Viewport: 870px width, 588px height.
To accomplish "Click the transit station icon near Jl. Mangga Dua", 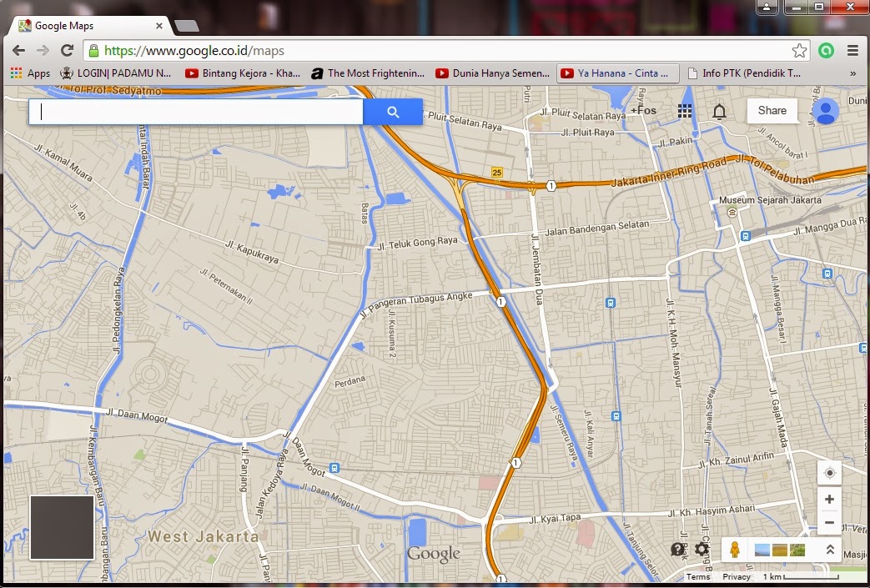I will click(746, 236).
